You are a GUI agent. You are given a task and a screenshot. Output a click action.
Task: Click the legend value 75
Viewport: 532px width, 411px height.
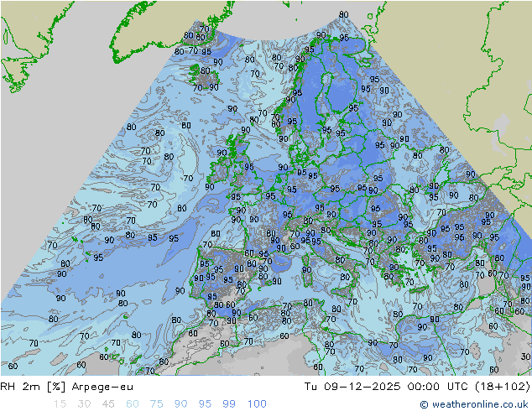click(x=156, y=404)
